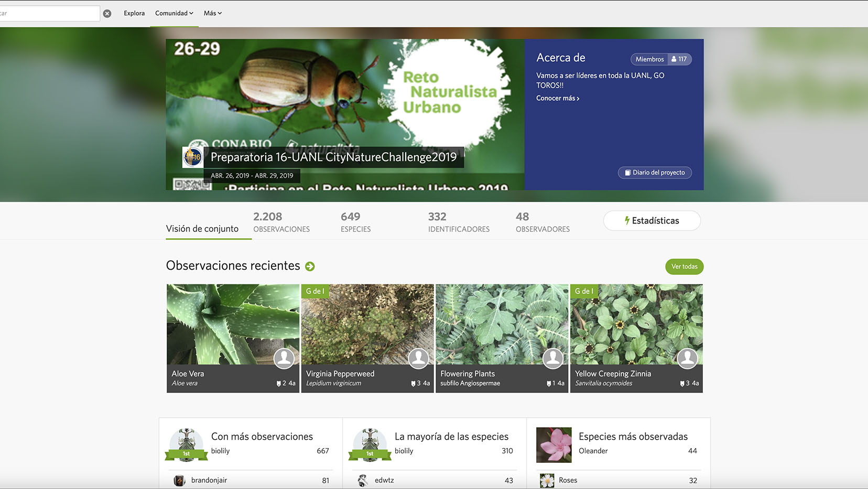
Task: Select the Visión de conjunto tab
Action: [202, 228]
